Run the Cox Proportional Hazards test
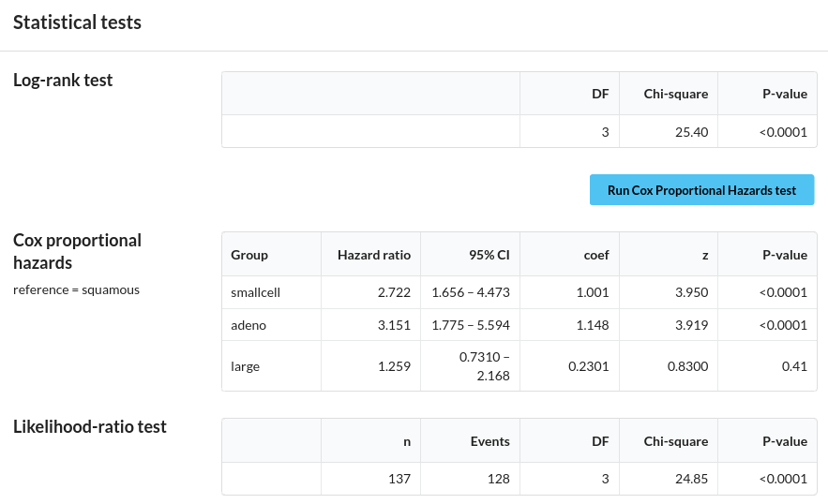The height and width of the screenshot is (504, 828). pyautogui.click(x=701, y=190)
